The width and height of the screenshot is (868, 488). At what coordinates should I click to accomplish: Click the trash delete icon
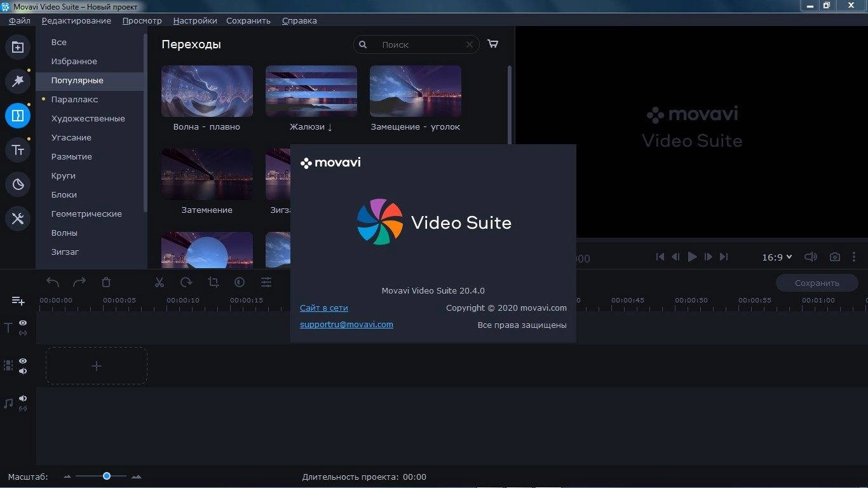coord(106,282)
